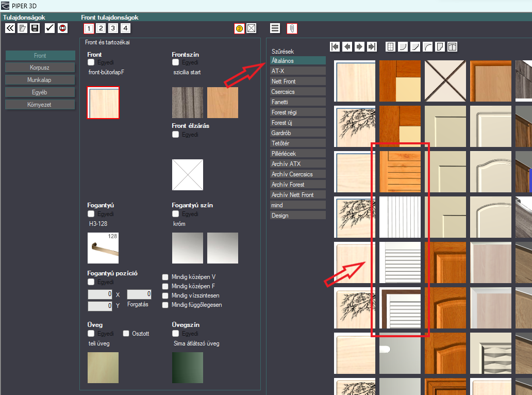Viewport: 532px width, 395px height.
Task: Select the grid-divided front shape icon
Action: click(391, 46)
